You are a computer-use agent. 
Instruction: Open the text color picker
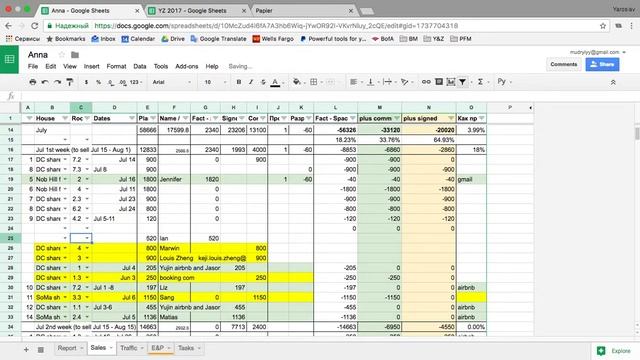click(276, 82)
